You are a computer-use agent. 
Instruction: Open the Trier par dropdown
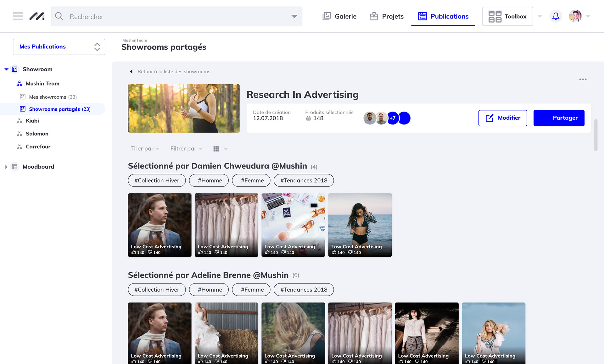pos(145,149)
